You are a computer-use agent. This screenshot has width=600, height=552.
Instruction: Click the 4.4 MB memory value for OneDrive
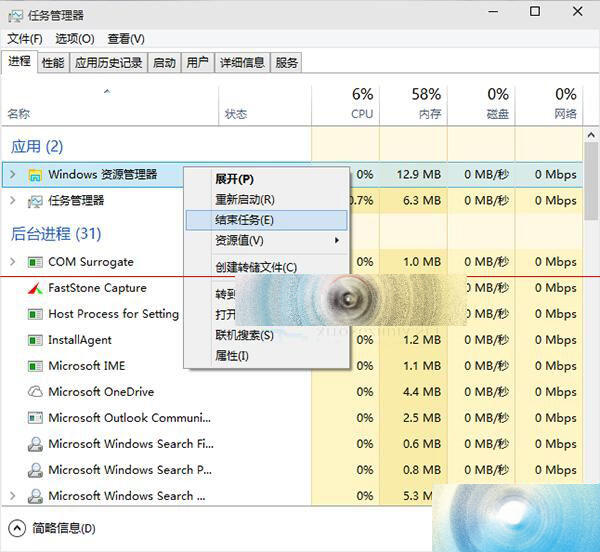point(422,392)
